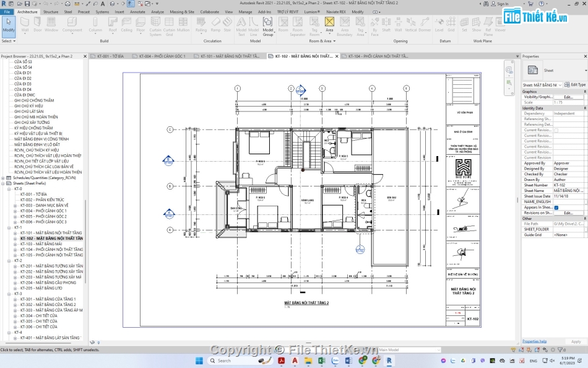Toggle the Appears In Sheet List checkbox
Screen dimensions: 588x368
(x=556, y=208)
